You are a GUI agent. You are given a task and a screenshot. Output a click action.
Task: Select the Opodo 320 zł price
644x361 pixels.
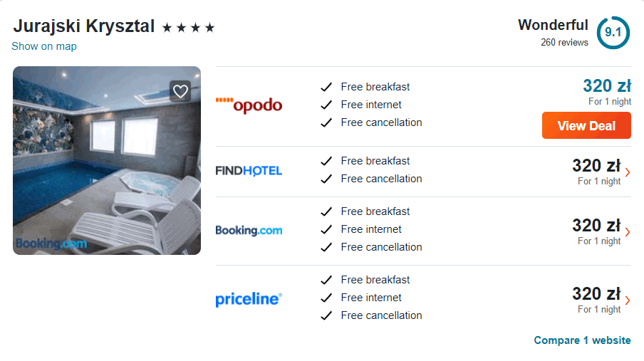tap(607, 86)
